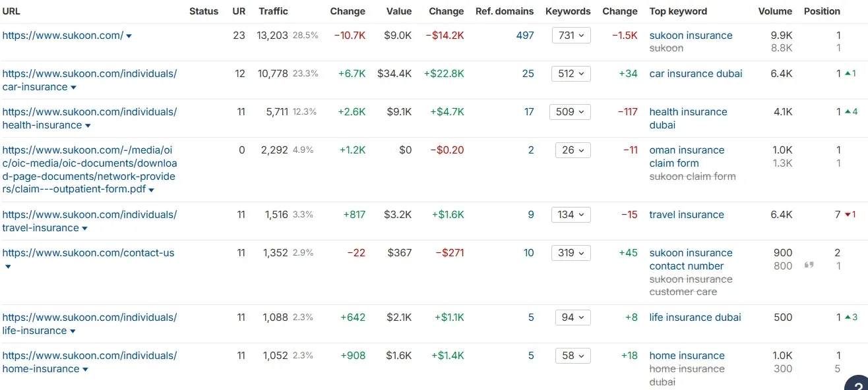Screen dimensions: 868x390
Task: Sort by the Keywords column header
Action: click(x=568, y=11)
